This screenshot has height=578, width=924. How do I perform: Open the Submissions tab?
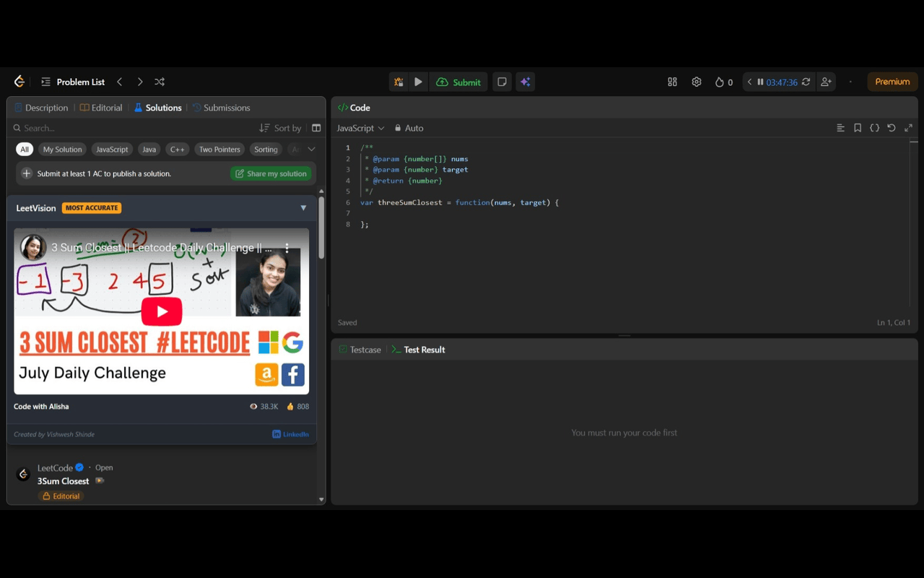click(x=221, y=108)
